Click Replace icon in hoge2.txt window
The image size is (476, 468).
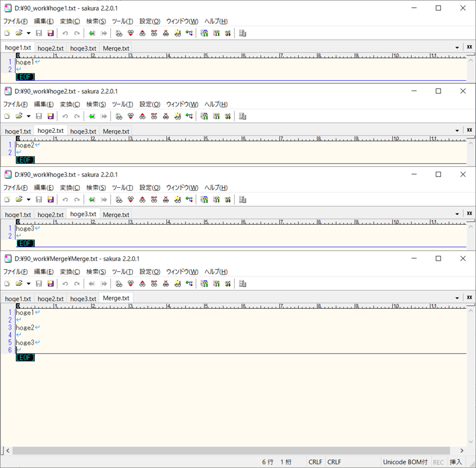154,116
